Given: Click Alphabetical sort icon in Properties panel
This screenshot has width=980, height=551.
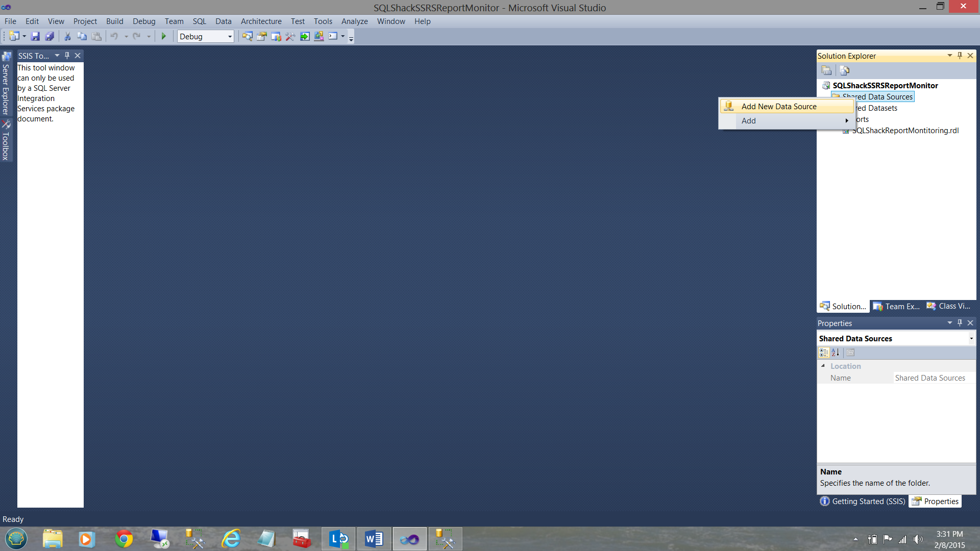Looking at the screenshot, I should [836, 353].
